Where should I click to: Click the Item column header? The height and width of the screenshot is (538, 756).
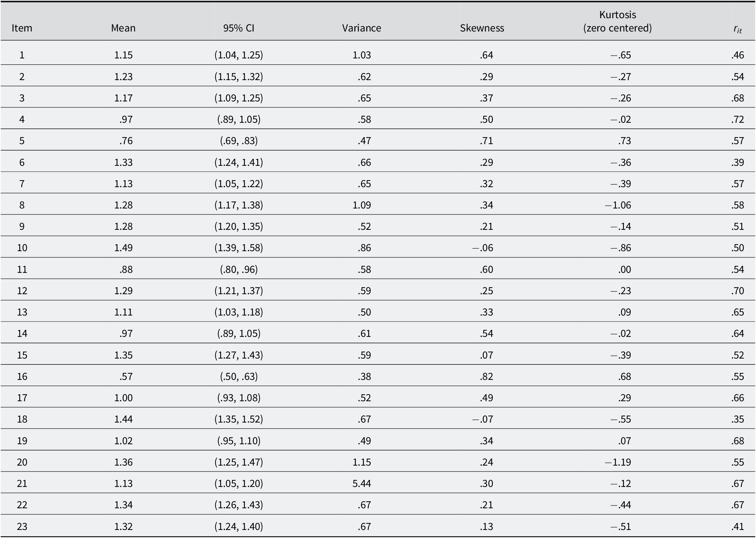click(22, 28)
